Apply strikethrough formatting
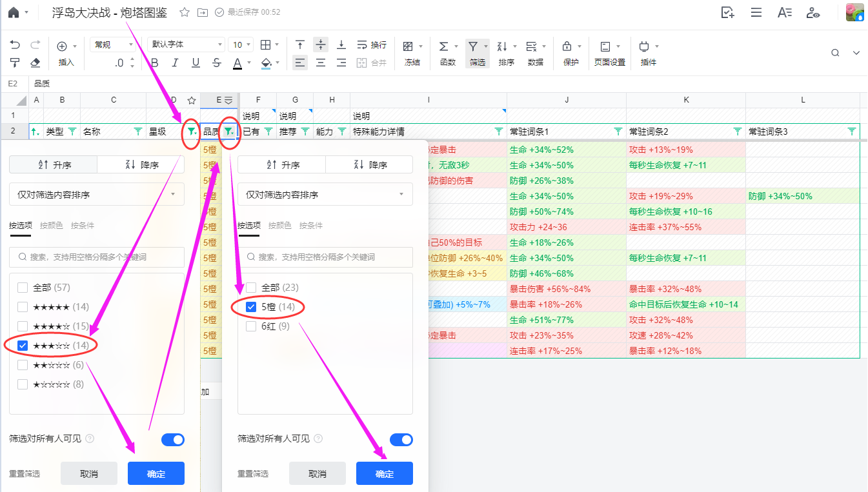 point(217,63)
